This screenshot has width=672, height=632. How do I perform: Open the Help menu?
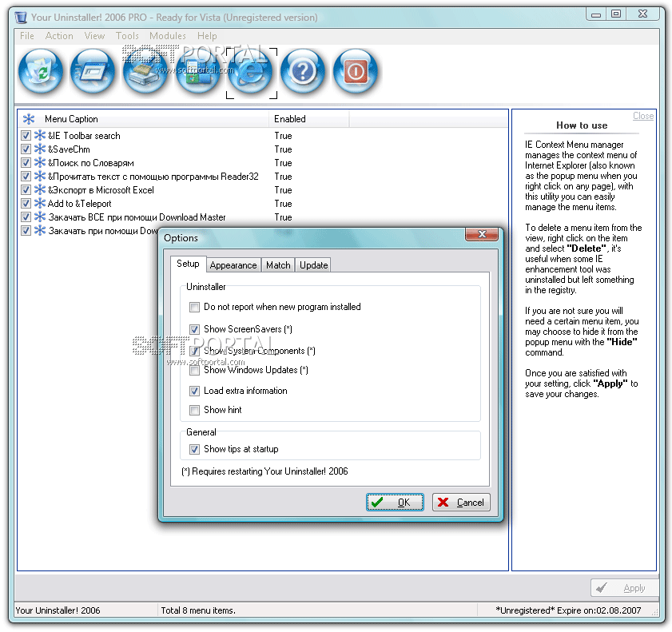207,36
